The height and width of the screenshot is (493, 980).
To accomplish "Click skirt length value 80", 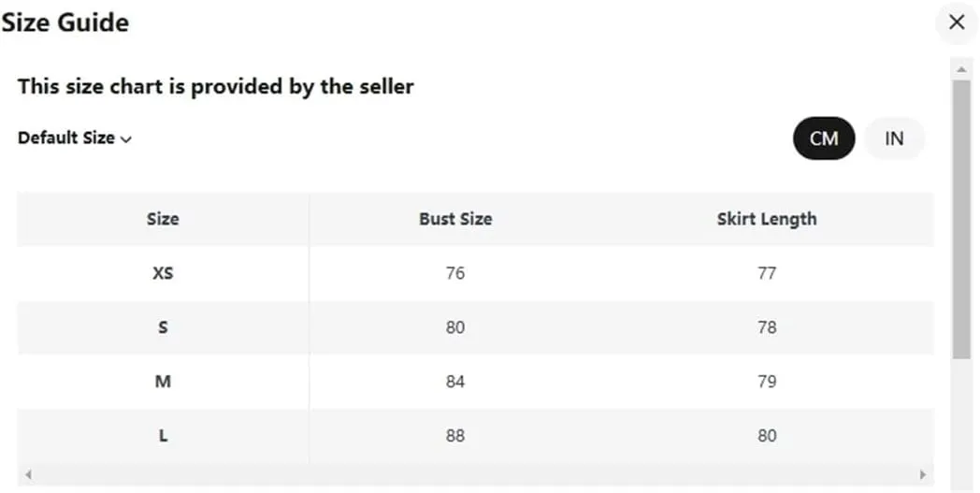I will tap(767, 435).
